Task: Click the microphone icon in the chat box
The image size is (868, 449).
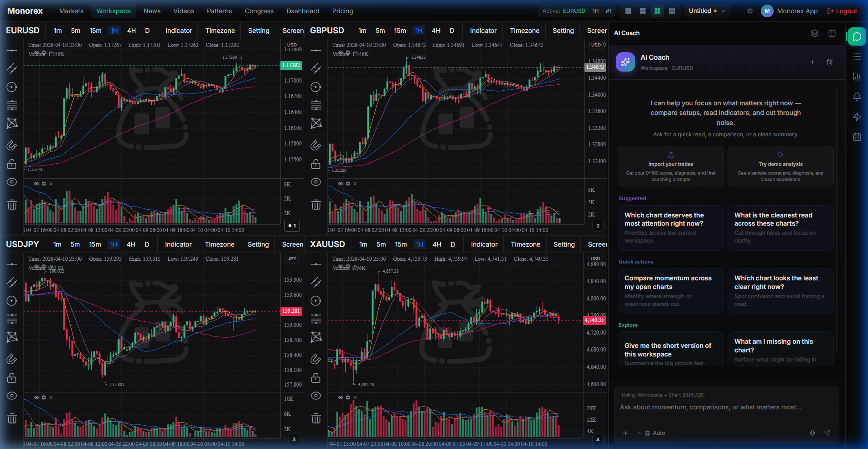Action: tap(812, 433)
